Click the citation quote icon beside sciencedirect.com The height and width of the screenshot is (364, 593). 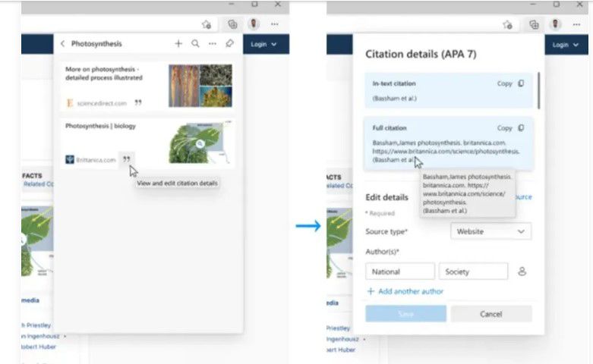point(137,102)
